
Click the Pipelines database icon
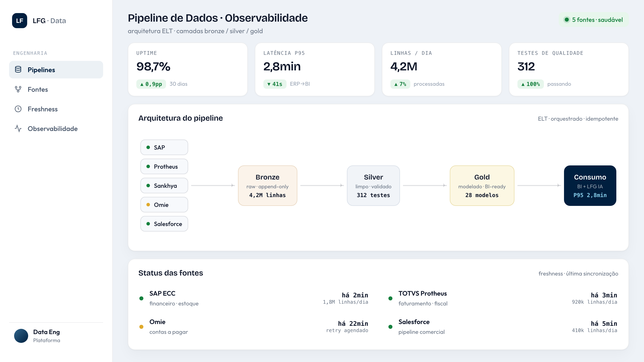tap(18, 70)
